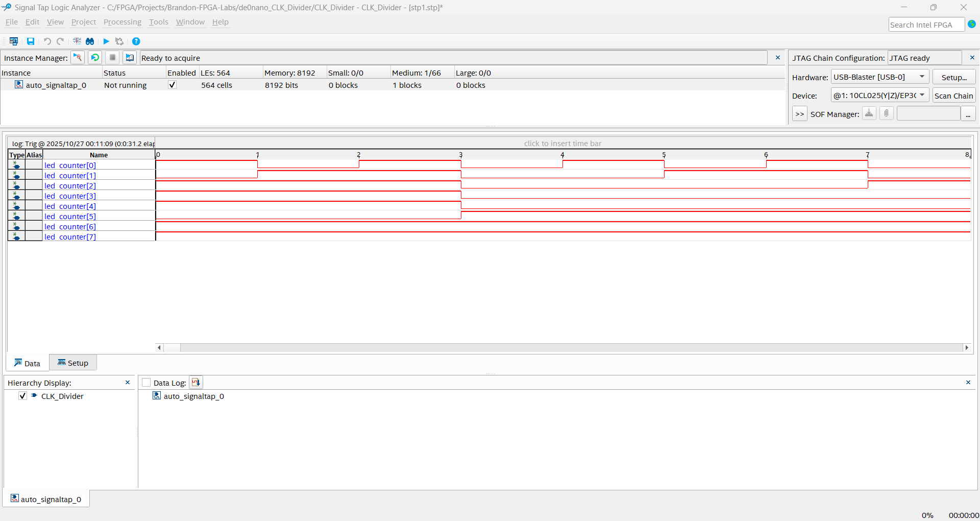
Task: Click the binoculars Find icon
Action: [x=90, y=41]
